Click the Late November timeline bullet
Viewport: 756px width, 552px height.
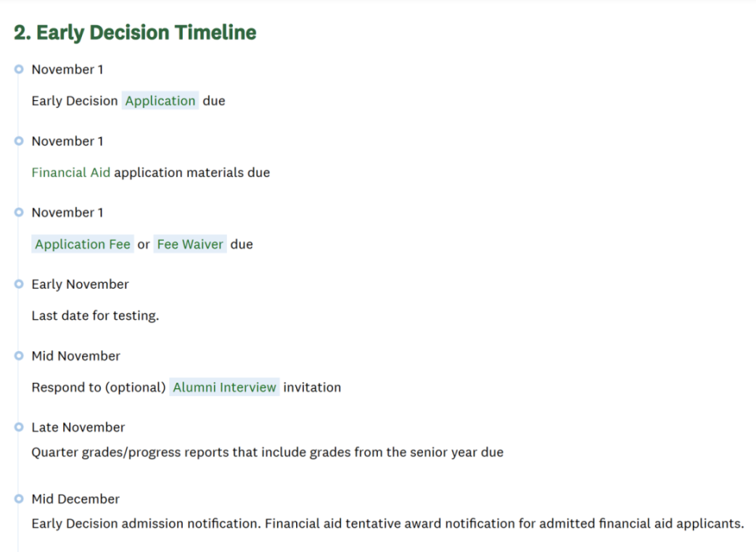(19, 428)
